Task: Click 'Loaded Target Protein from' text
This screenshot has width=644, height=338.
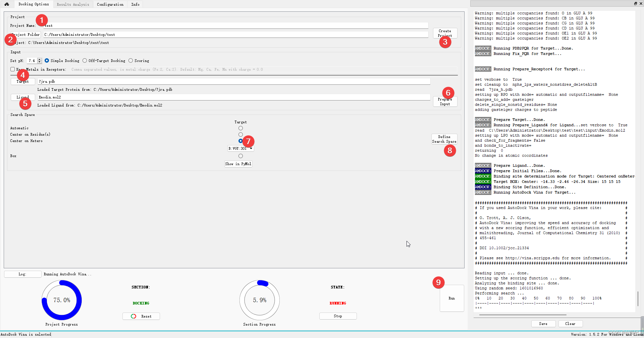Action: tap(105, 89)
